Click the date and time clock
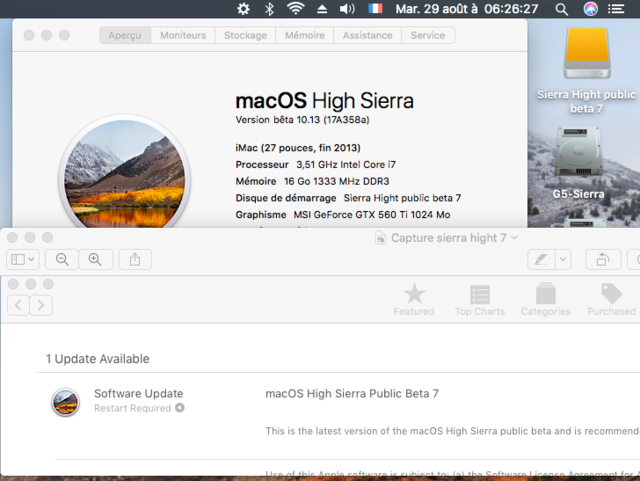The image size is (640, 481). point(467,9)
